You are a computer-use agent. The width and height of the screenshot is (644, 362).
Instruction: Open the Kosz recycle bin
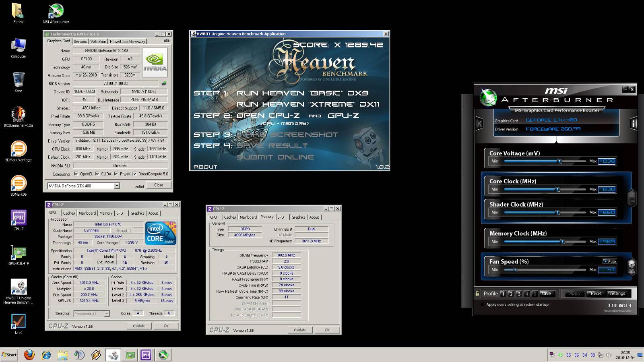click(x=18, y=82)
